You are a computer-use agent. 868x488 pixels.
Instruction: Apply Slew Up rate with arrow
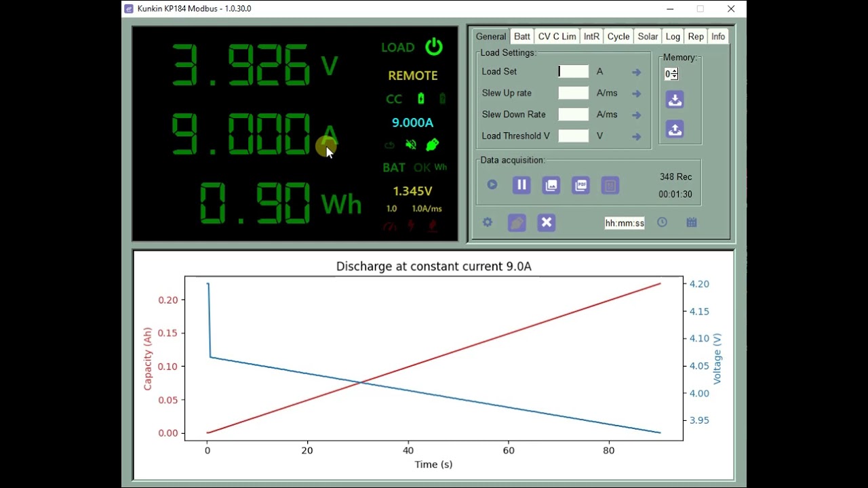(636, 94)
